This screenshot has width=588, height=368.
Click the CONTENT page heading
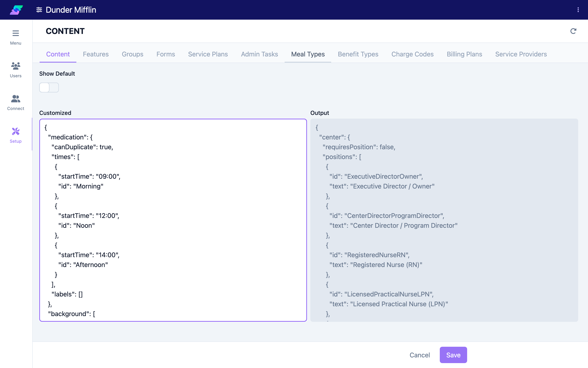point(65,31)
